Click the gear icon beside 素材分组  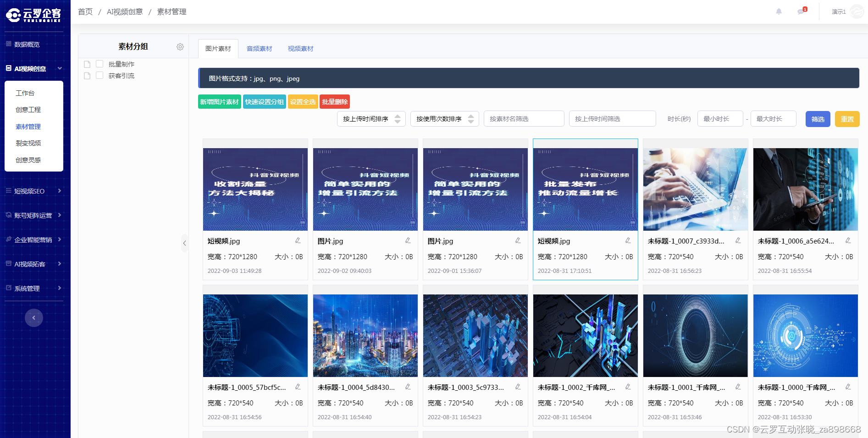click(x=180, y=47)
